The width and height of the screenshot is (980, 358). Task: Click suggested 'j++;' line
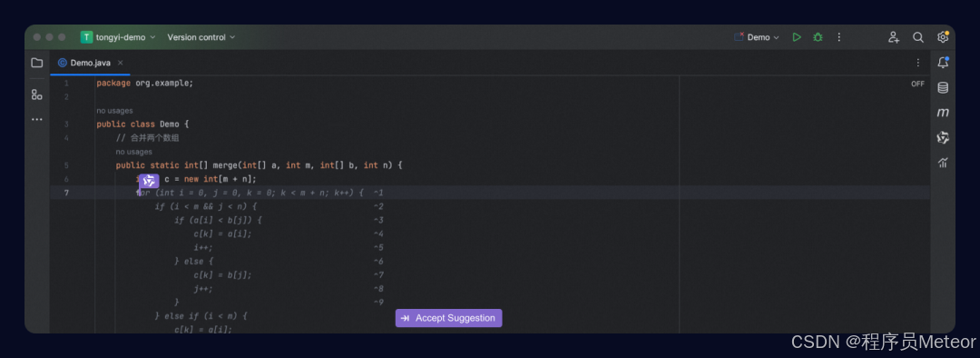coord(203,289)
